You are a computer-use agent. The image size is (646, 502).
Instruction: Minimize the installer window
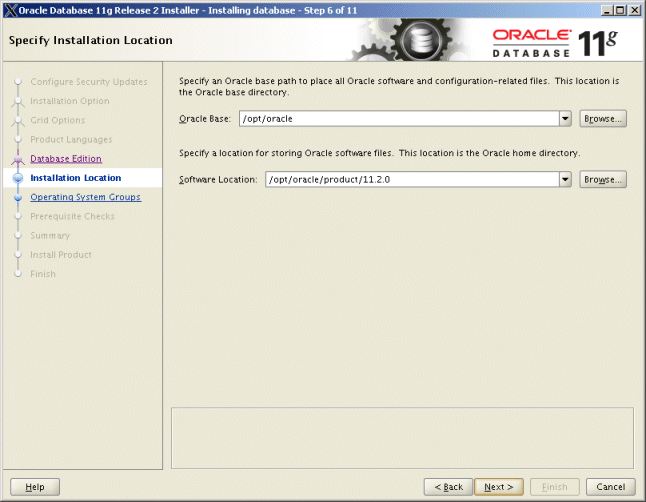606,10
